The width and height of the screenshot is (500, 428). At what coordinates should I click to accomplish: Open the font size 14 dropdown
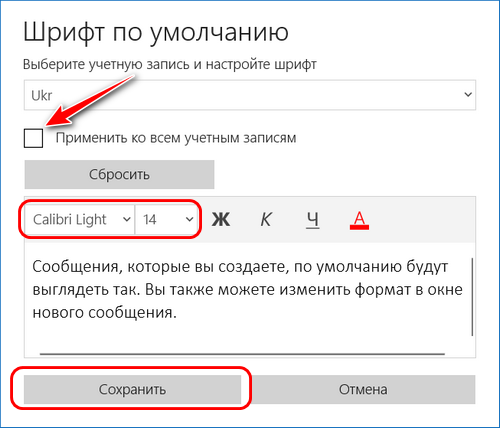click(x=167, y=219)
